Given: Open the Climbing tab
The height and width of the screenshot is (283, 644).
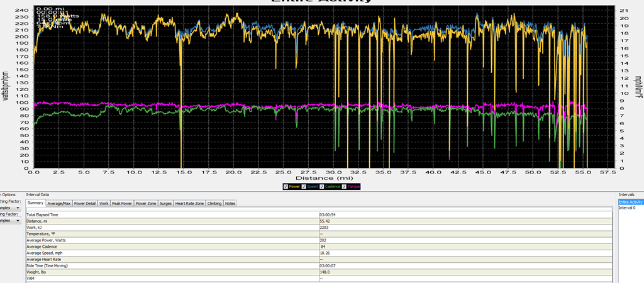Looking at the screenshot, I should click(x=214, y=203).
